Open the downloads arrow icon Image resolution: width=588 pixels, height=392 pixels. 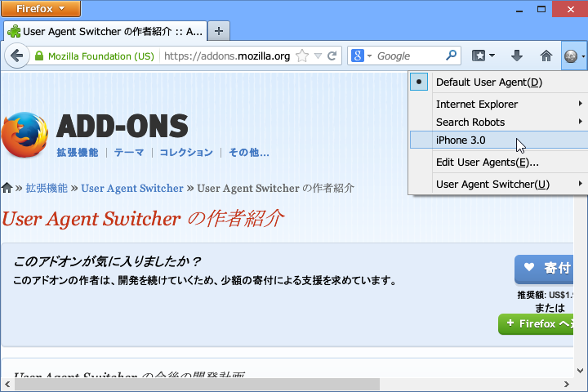click(x=517, y=56)
